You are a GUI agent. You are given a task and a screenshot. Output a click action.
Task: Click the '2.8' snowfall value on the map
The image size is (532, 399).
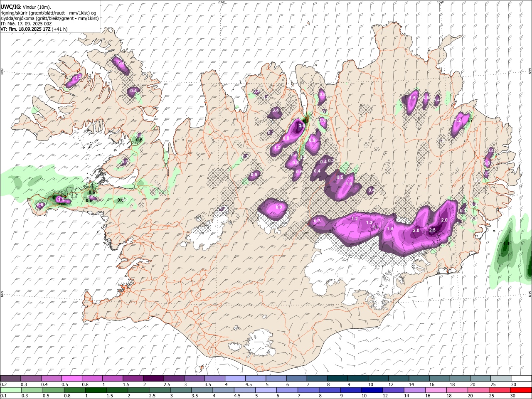coord(432,230)
